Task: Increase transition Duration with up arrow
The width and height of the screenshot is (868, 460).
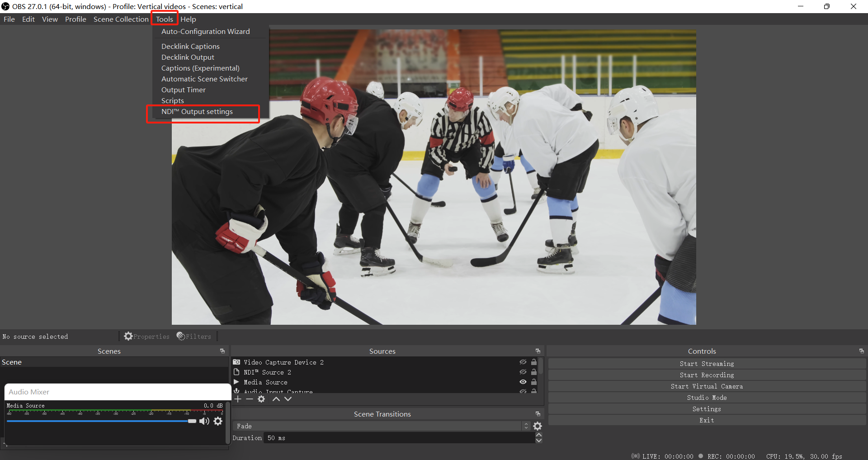Action: tap(539, 435)
